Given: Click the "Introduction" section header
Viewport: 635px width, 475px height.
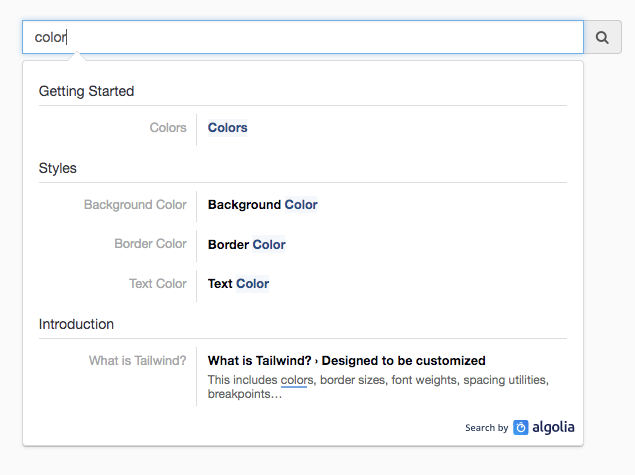Looking at the screenshot, I should point(76,324).
